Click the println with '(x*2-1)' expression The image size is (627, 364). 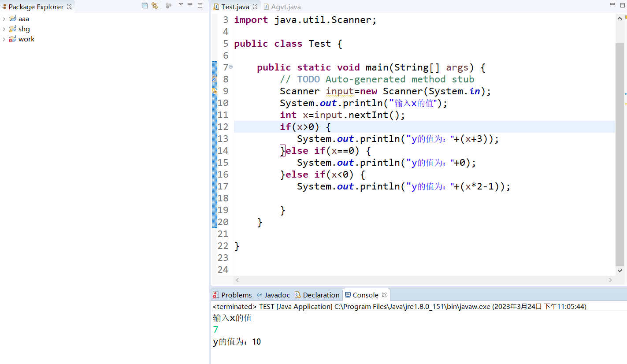(404, 186)
